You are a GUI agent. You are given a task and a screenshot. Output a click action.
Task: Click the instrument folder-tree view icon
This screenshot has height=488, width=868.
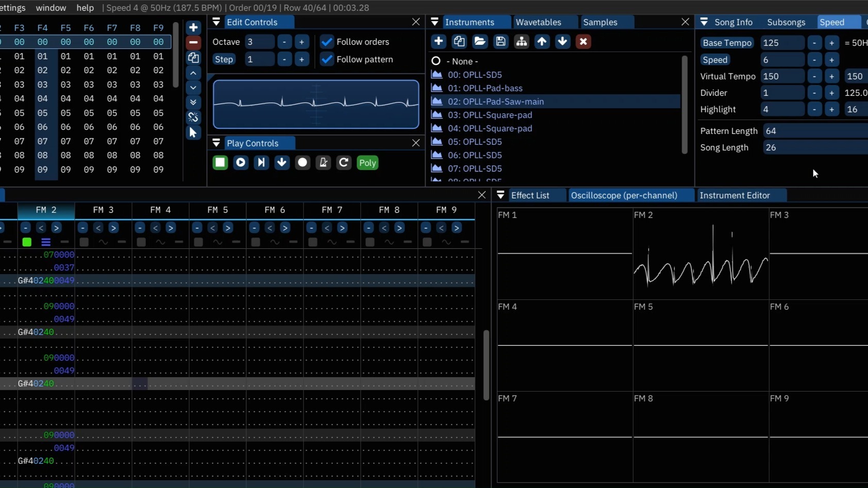tap(521, 42)
